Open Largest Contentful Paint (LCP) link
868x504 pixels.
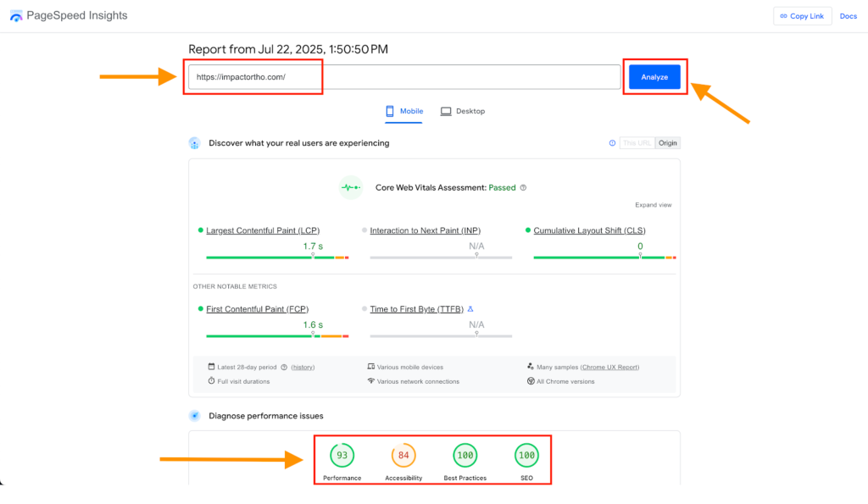click(263, 230)
